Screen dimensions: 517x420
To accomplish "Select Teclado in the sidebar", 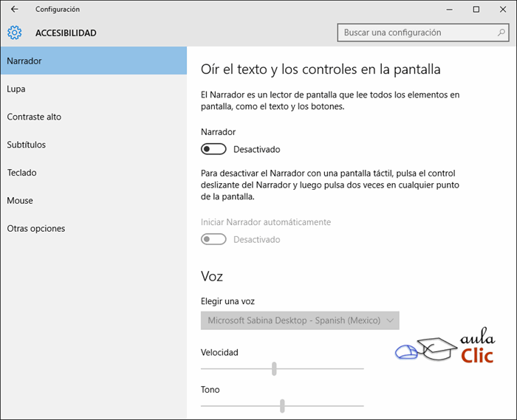I will [22, 173].
